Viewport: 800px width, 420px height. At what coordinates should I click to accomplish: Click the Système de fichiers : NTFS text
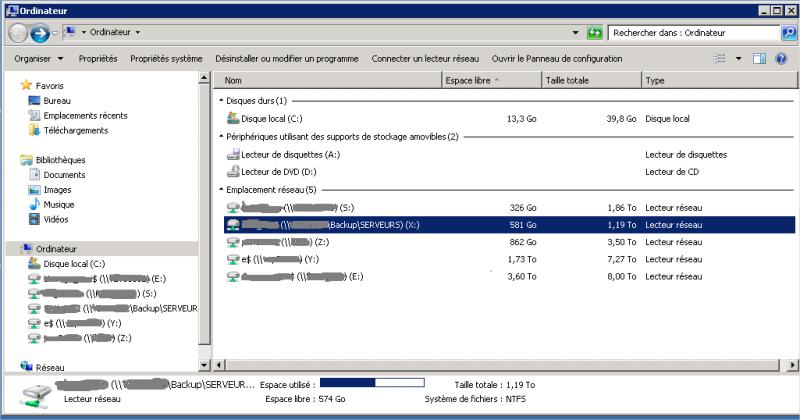(475, 399)
